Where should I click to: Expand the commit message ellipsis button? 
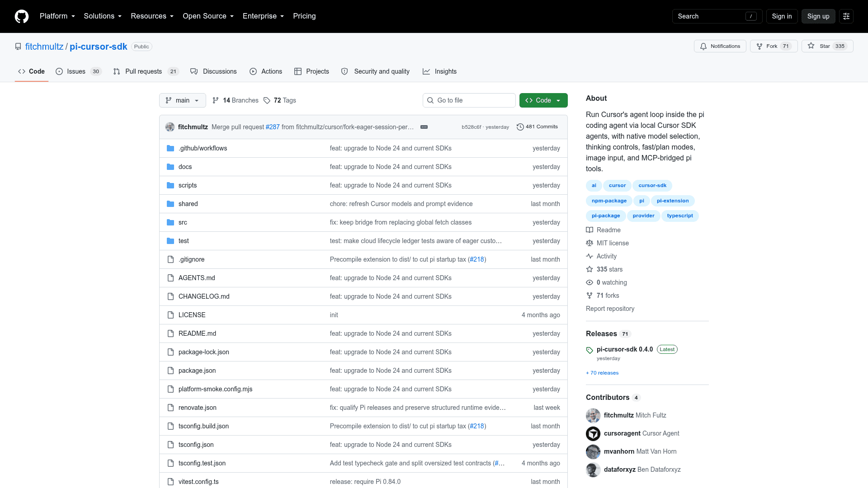coord(424,127)
